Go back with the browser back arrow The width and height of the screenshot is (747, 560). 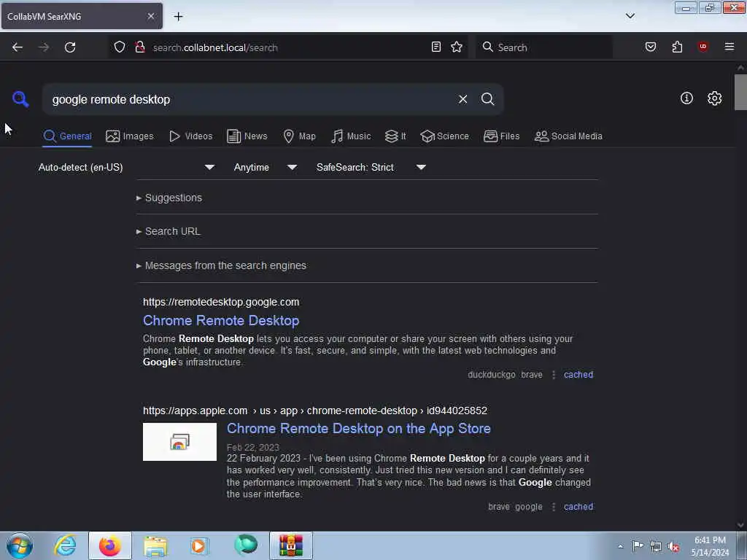point(18,47)
